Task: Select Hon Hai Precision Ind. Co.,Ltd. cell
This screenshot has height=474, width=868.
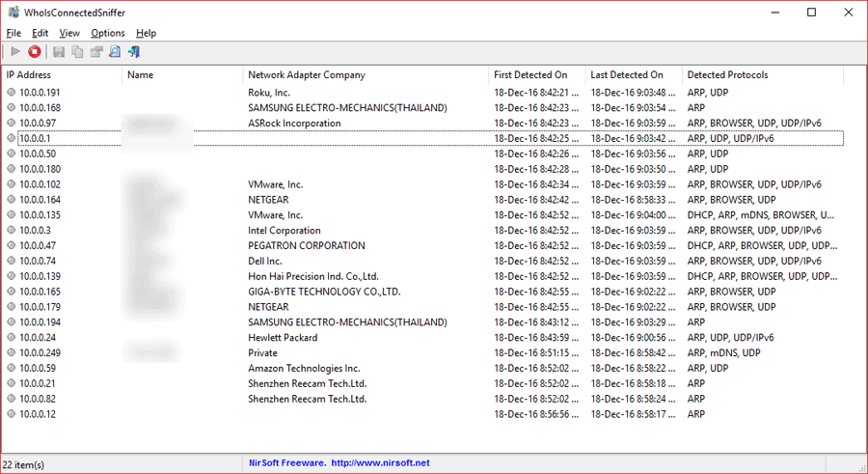Action: (313, 276)
